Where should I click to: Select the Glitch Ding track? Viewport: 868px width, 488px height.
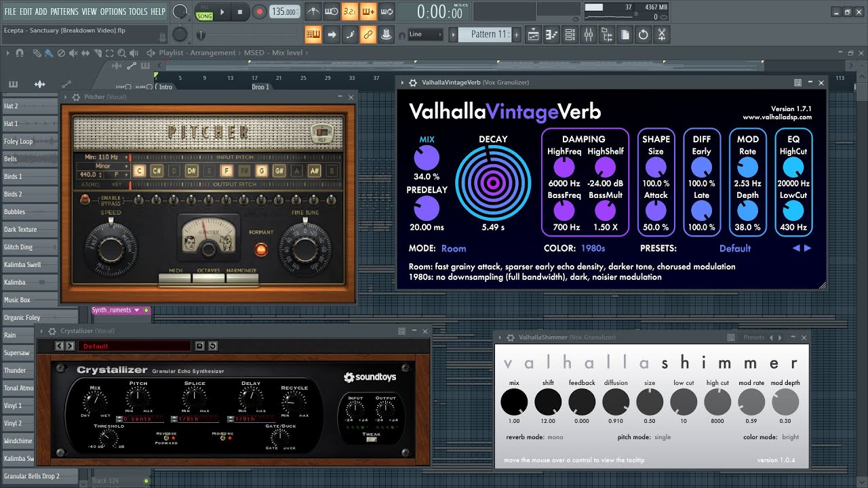29,247
